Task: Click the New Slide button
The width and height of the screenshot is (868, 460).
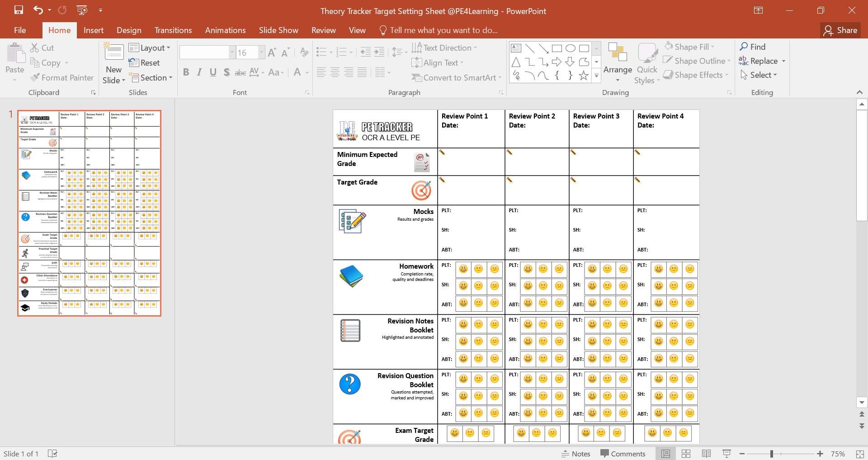Action: (113, 62)
